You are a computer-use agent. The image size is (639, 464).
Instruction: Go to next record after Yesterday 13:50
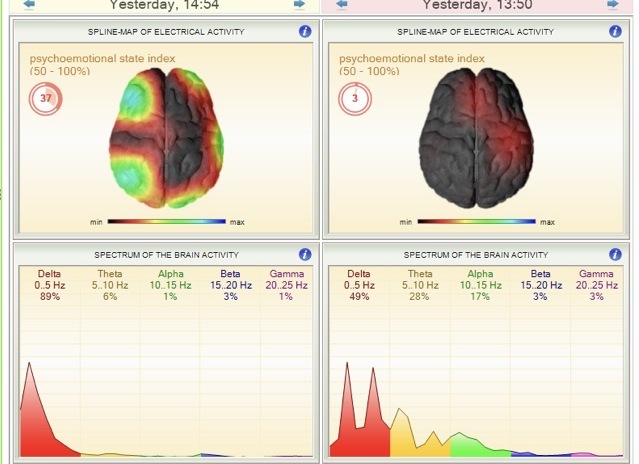click(613, 4)
